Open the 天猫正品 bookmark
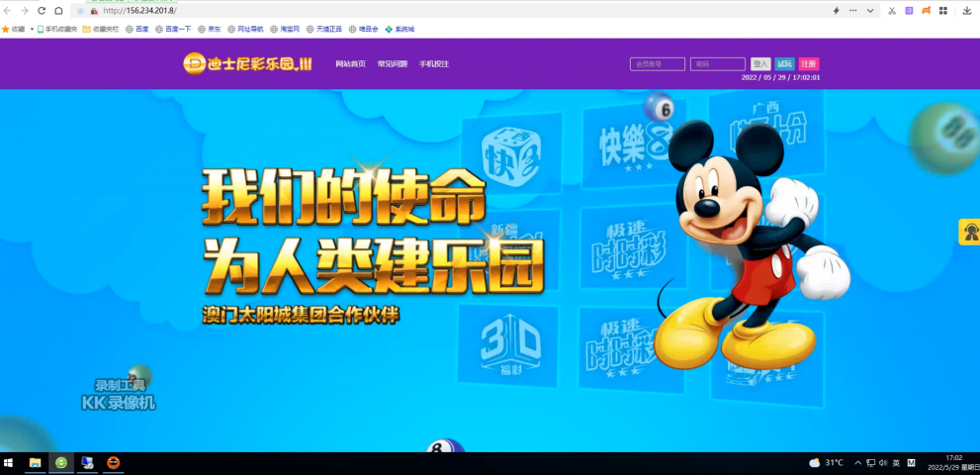 pos(324,29)
